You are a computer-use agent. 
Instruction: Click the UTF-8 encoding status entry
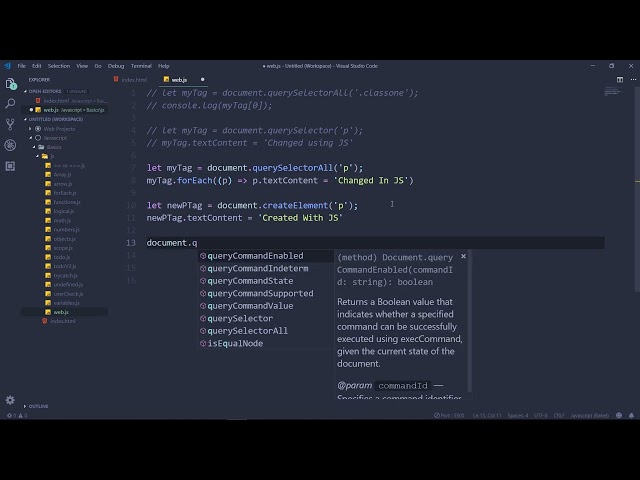click(x=540, y=416)
